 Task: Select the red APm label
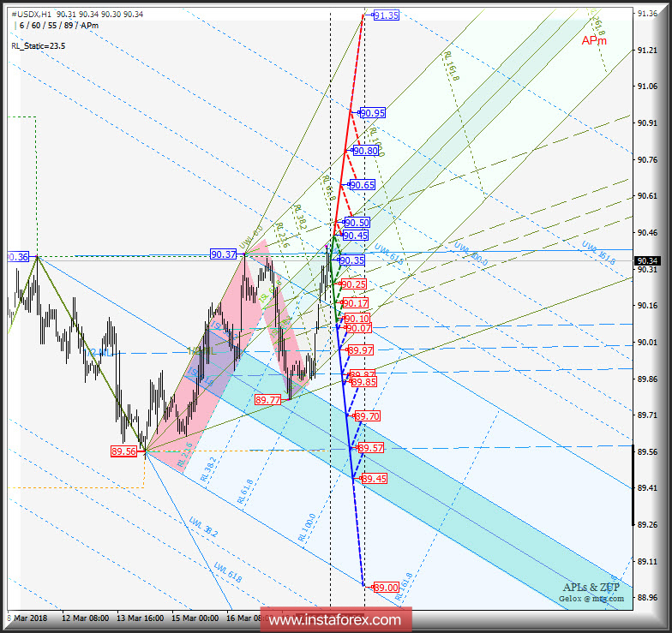(594, 41)
